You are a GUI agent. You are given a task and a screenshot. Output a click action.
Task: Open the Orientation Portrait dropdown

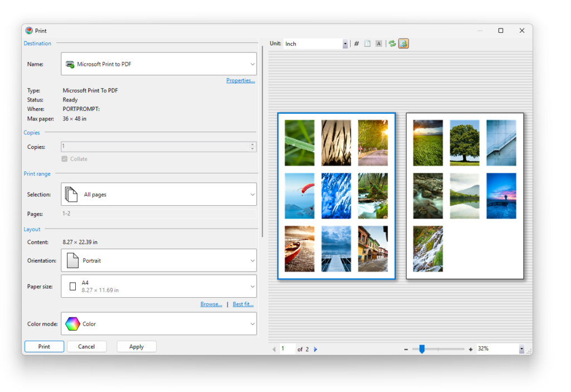158,260
